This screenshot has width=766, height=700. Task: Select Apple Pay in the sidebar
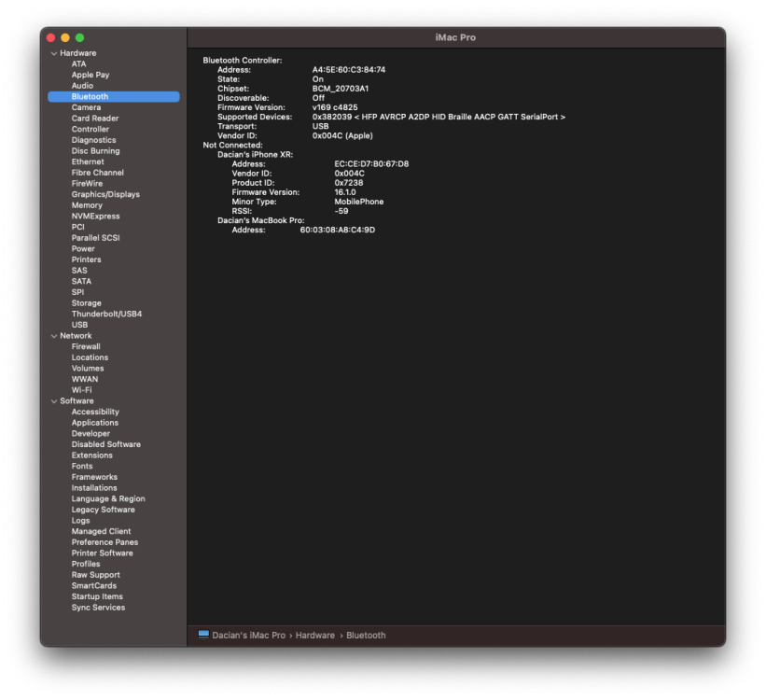[91, 75]
